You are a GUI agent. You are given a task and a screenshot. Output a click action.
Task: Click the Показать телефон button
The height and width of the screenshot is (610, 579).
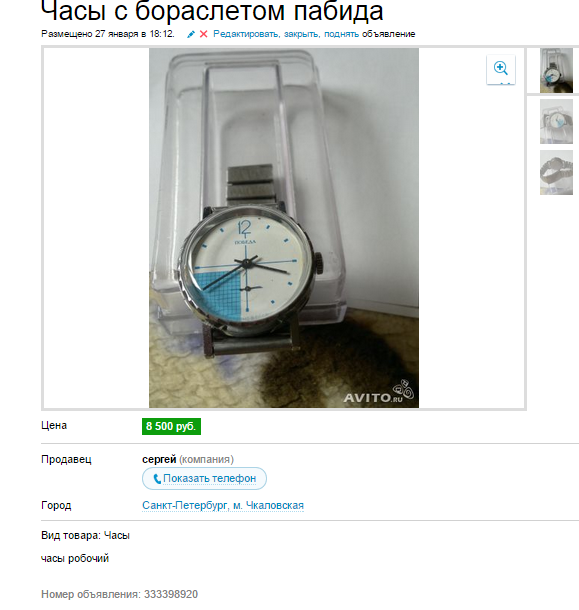click(x=204, y=479)
